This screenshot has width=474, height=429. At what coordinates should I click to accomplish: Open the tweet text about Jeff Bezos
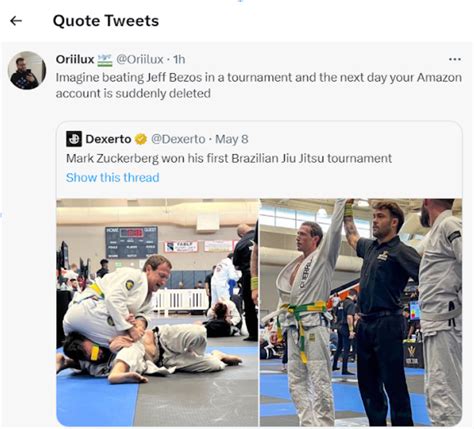tap(259, 85)
